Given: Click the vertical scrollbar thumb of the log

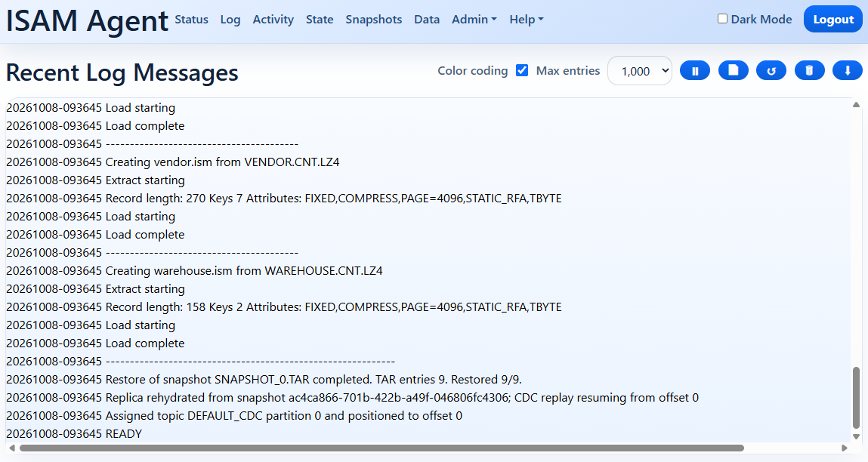Looking at the screenshot, I should pos(857,397).
